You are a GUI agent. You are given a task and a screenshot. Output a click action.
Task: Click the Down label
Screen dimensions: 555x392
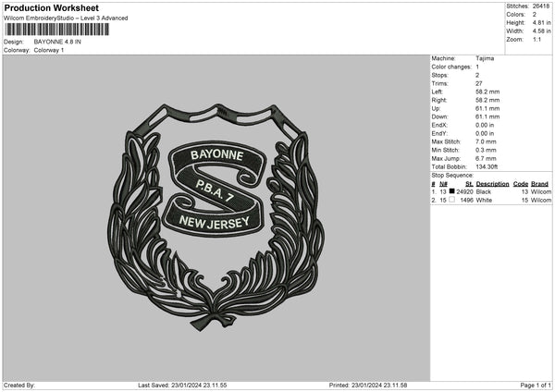(439, 116)
